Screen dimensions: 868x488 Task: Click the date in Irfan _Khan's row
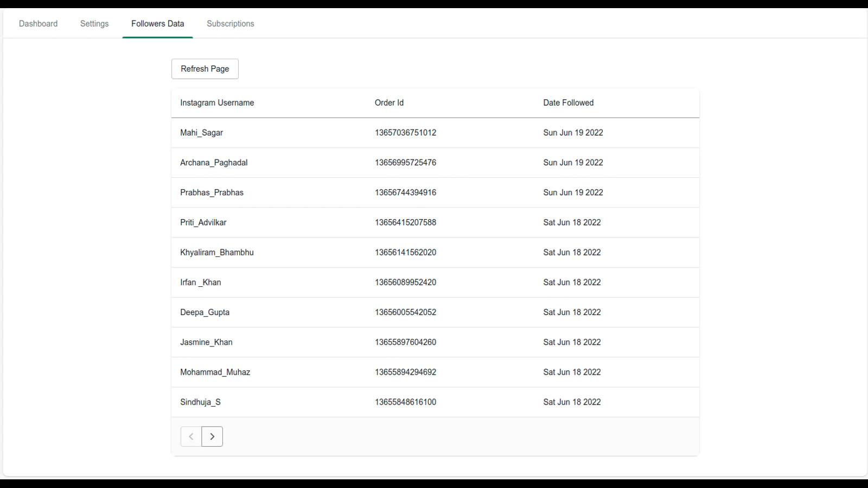point(572,282)
